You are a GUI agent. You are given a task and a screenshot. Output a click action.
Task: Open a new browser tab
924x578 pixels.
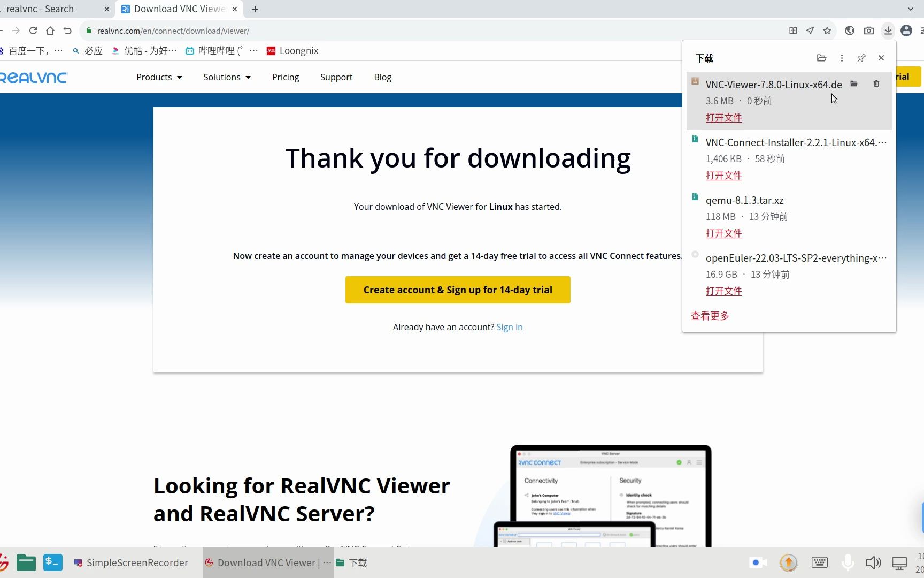tap(255, 9)
